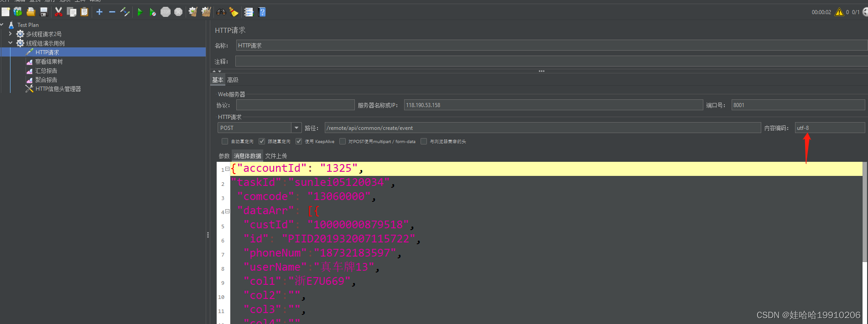
Task: Click the 协议 protocol field
Action: point(295,105)
